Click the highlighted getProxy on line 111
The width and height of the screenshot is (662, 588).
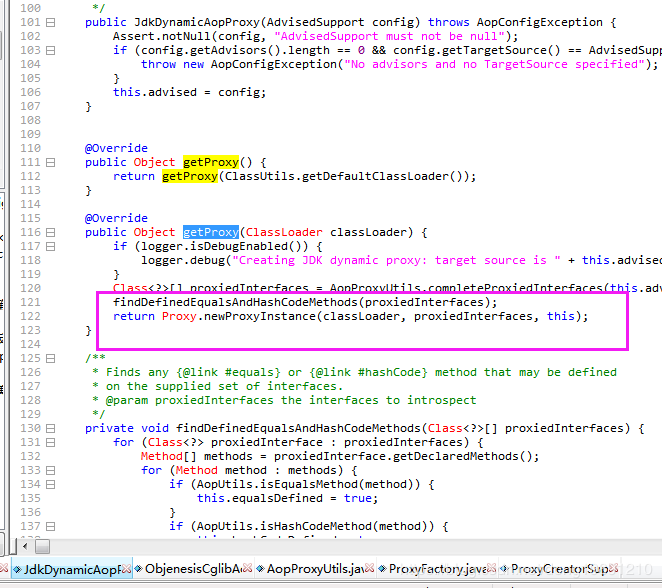[x=211, y=163]
